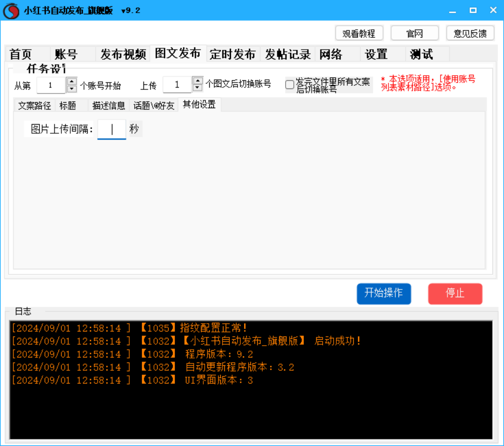Open the 描述信息 sub-tab
This screenshot has width=504, height=446.
pos(109,105)
